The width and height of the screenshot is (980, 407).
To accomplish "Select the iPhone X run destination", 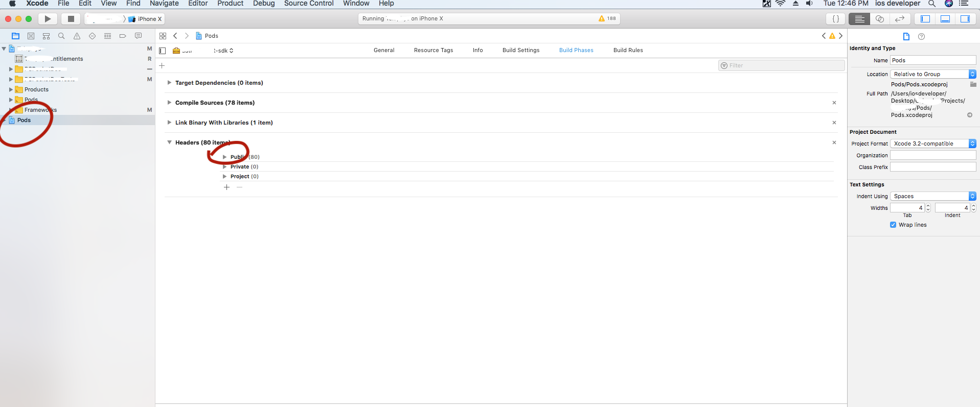I will coord(145,19).
